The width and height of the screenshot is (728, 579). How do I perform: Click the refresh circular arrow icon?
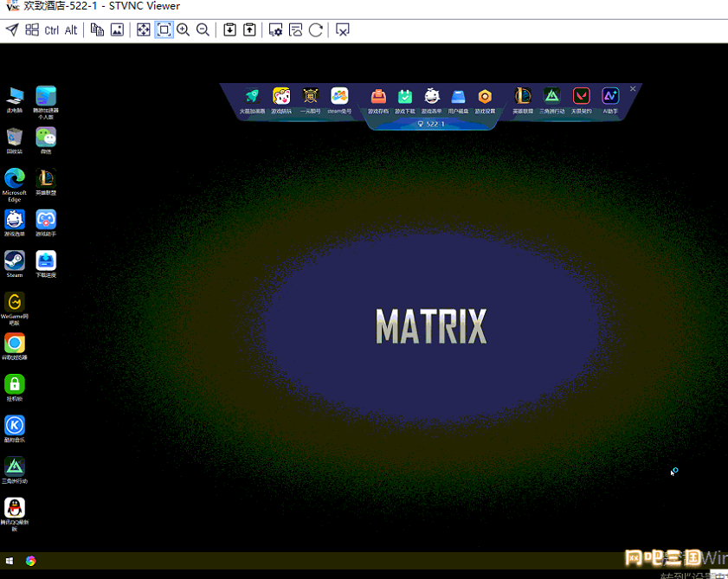[316, 30]
